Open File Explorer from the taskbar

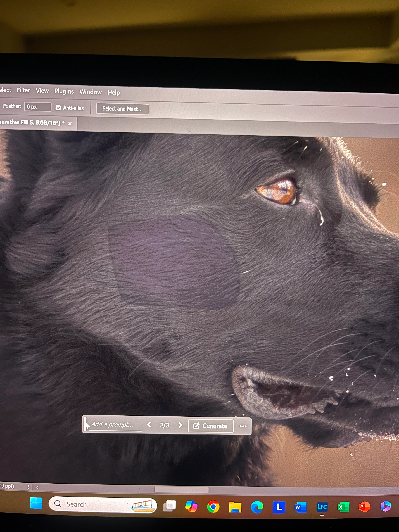[235, 507]
